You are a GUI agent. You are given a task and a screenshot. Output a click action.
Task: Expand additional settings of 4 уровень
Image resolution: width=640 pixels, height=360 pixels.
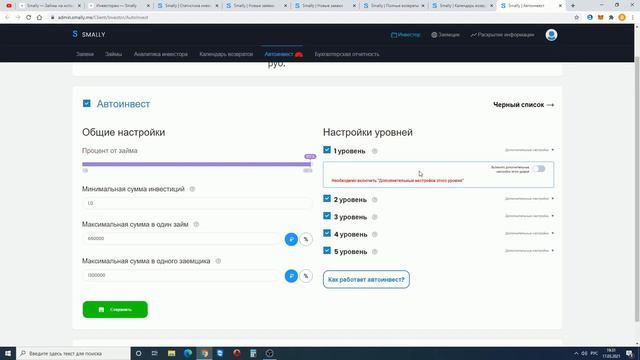click(x=529, y=233)
